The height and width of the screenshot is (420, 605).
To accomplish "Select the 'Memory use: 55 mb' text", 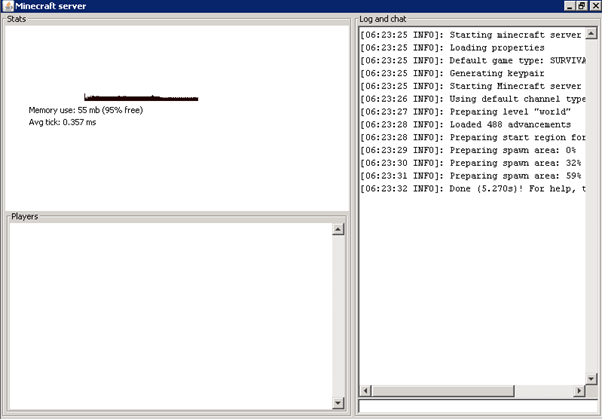I will click(86, 110).
